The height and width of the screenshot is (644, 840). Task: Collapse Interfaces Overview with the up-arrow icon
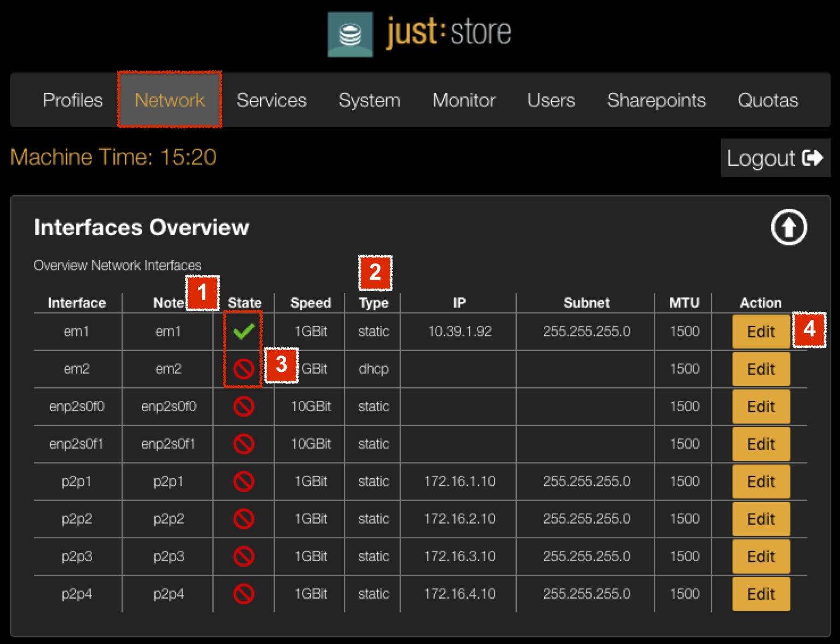point(789,227)
